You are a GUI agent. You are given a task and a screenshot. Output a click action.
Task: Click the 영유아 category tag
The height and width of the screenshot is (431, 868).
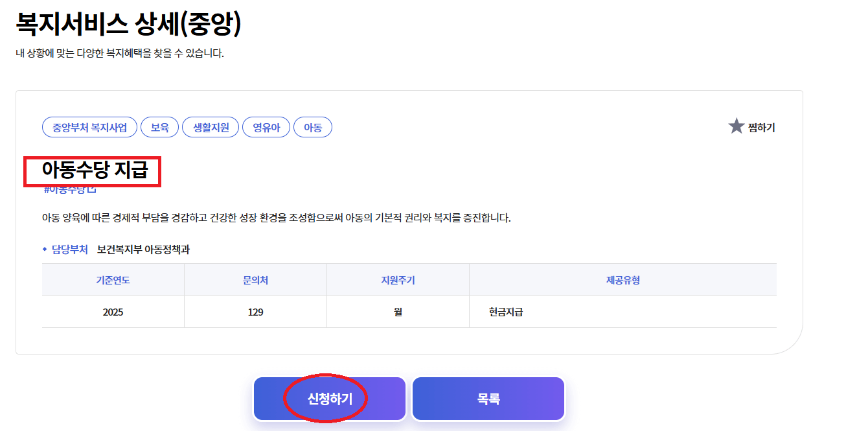[266, 127]
